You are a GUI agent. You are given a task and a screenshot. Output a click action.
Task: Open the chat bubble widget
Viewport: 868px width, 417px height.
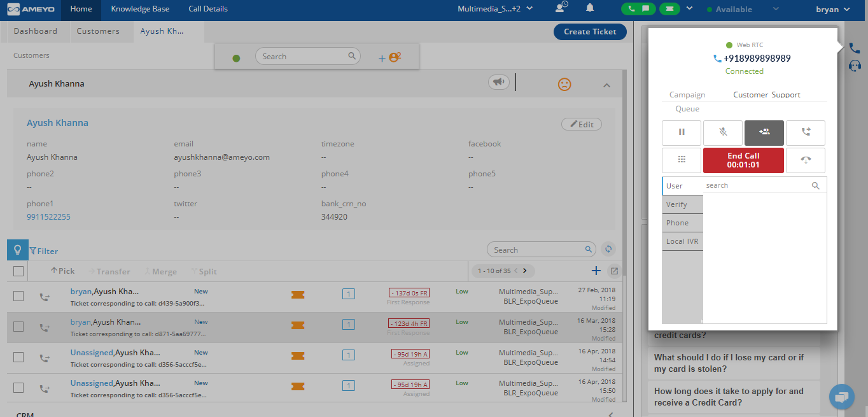point(841,397)
